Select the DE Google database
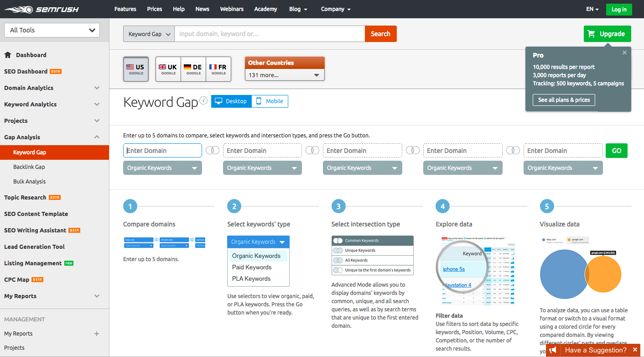This screenshot has height=357, width=644. pos(193,69)
